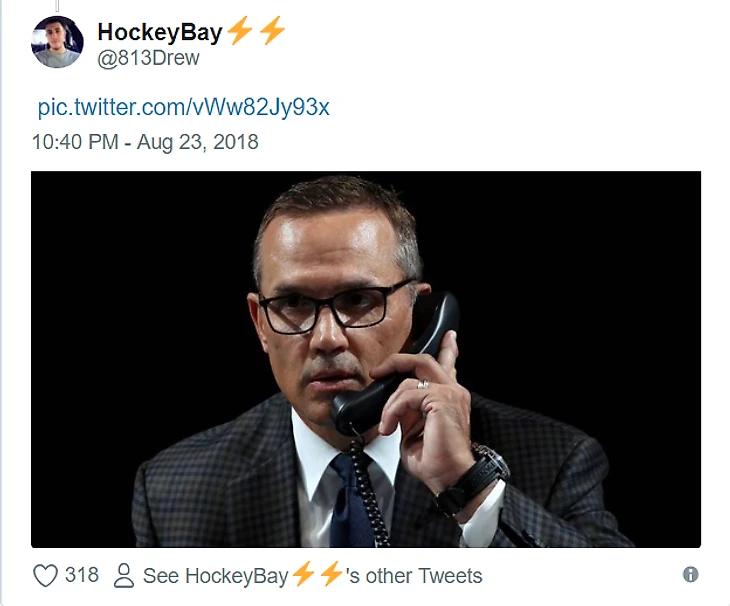Open the tweet info circle icon
Viewport: 730px width, 606px height.
(x=690, y=574)
